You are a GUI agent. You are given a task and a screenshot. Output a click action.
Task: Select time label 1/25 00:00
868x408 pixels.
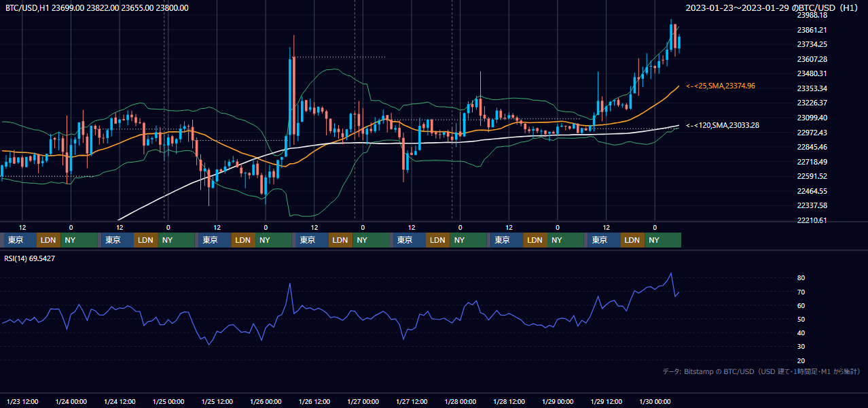pyautogui.click(x=168, y=401)
